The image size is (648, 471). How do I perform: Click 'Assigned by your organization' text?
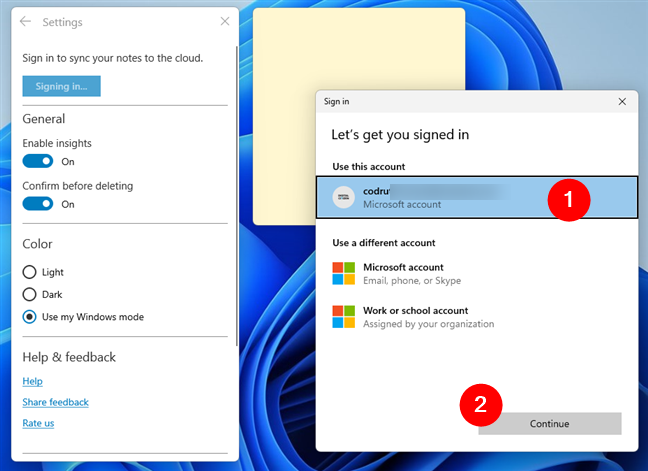point(429,324)
